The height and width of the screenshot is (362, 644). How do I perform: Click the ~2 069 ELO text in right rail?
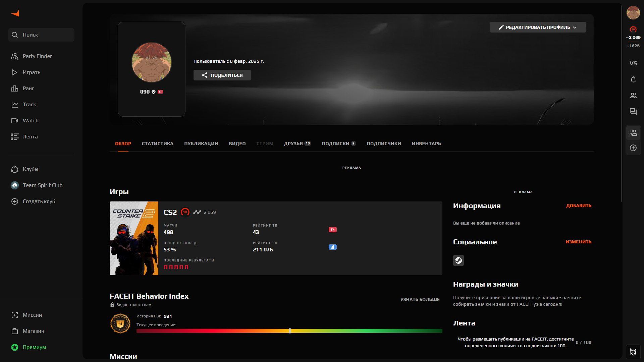633,38
